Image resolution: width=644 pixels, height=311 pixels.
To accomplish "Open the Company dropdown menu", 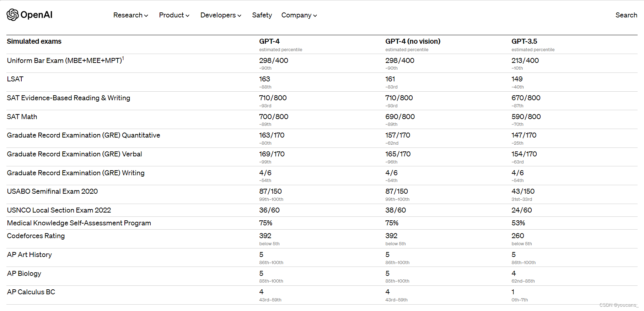I will [299, 15].
